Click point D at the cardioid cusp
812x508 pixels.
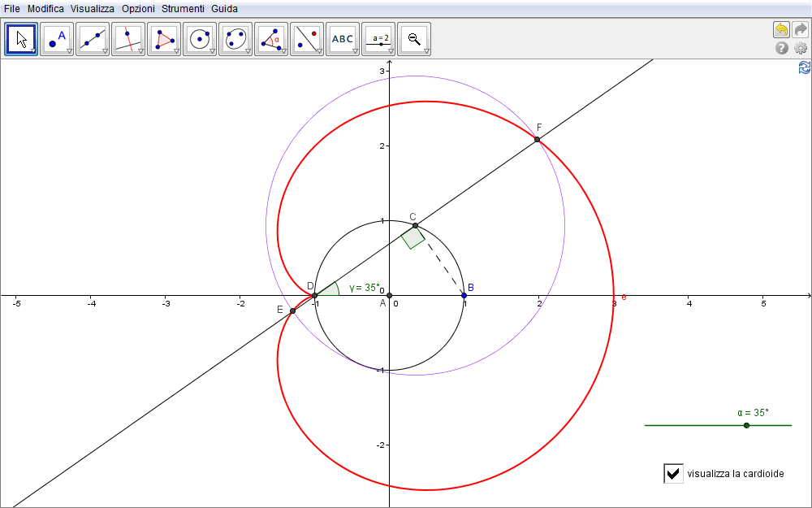(x=315, y=296)
